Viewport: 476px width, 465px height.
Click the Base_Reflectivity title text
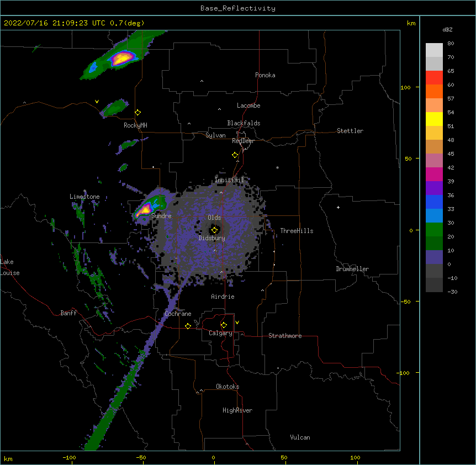[238, 8]
